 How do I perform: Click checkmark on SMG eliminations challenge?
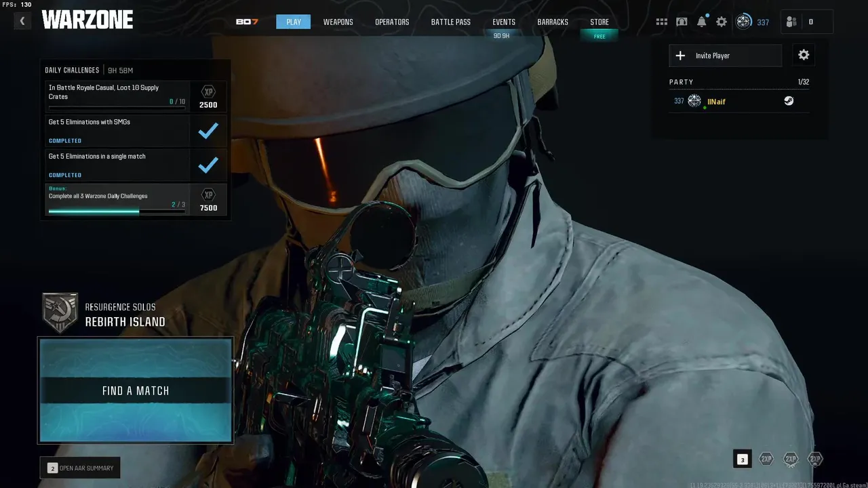[x=208, y=131]
